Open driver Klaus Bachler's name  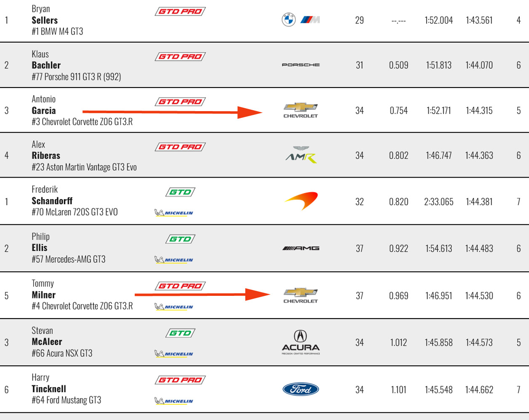coord(46,65)
